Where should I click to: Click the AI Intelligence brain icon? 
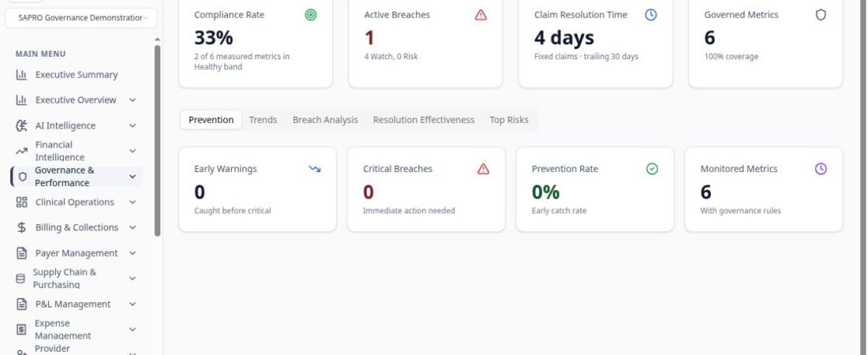click(21, 125)
